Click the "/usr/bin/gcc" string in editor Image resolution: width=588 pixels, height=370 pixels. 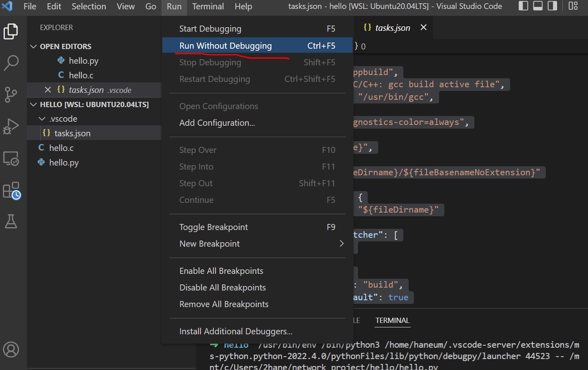tap(393, 97)
